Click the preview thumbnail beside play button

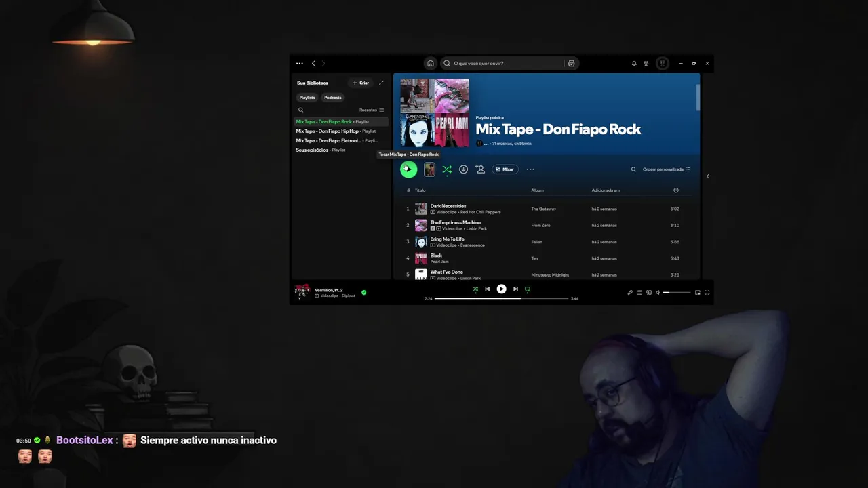[429, 169]
